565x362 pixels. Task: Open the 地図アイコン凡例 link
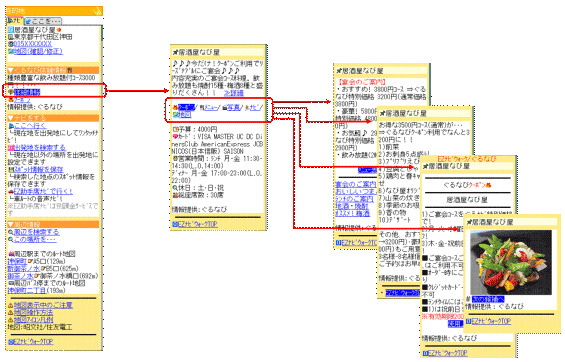tap(33, 320)
